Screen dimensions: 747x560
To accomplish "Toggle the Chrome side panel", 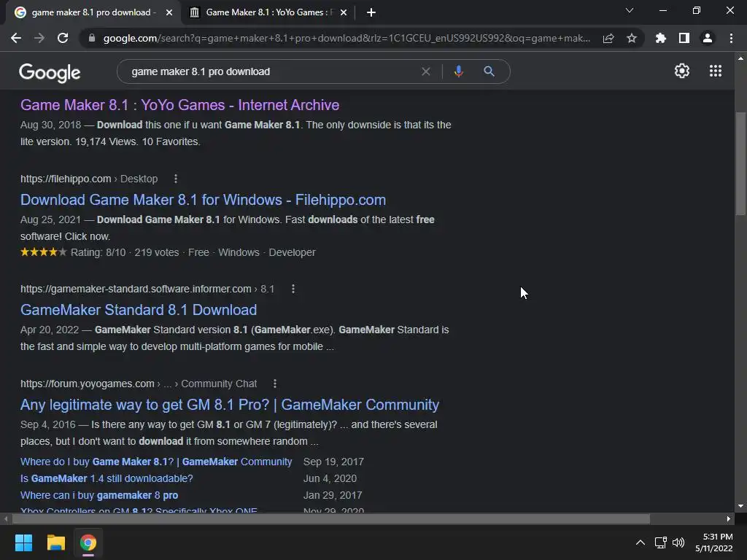I will coord(684,38).
